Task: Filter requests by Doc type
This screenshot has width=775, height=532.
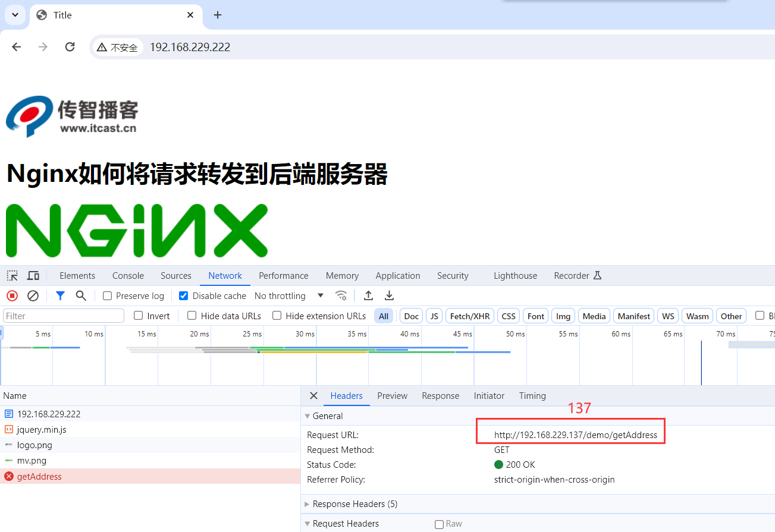Action: pos(412,316)
